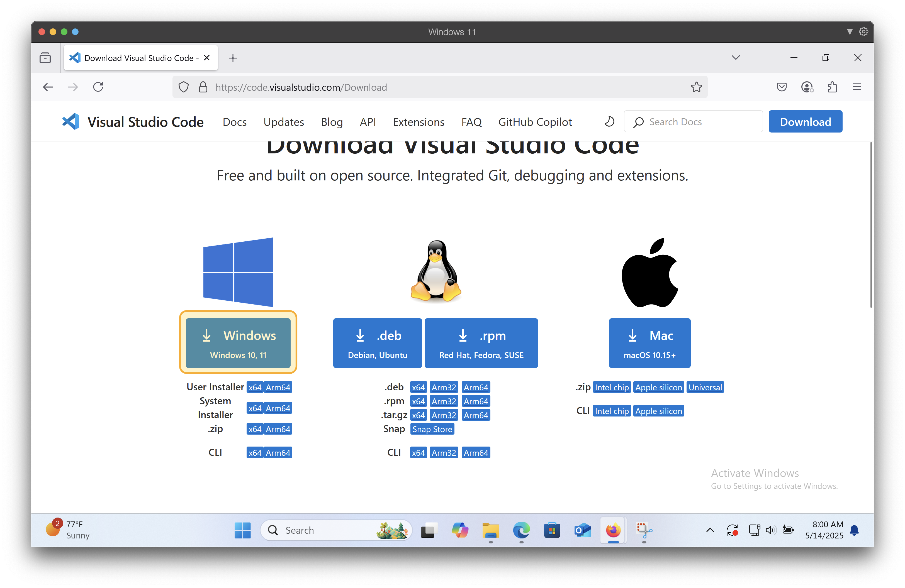The height and width of the screenshot is (588, 905).
Task: Open the Firefox hamburger menu
Action: [857, 87]
